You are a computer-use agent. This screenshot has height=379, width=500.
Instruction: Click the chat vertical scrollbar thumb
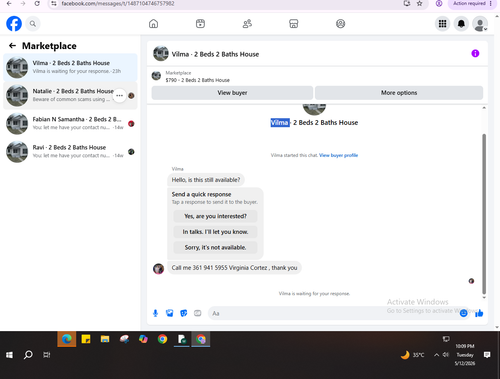point(484,214)
